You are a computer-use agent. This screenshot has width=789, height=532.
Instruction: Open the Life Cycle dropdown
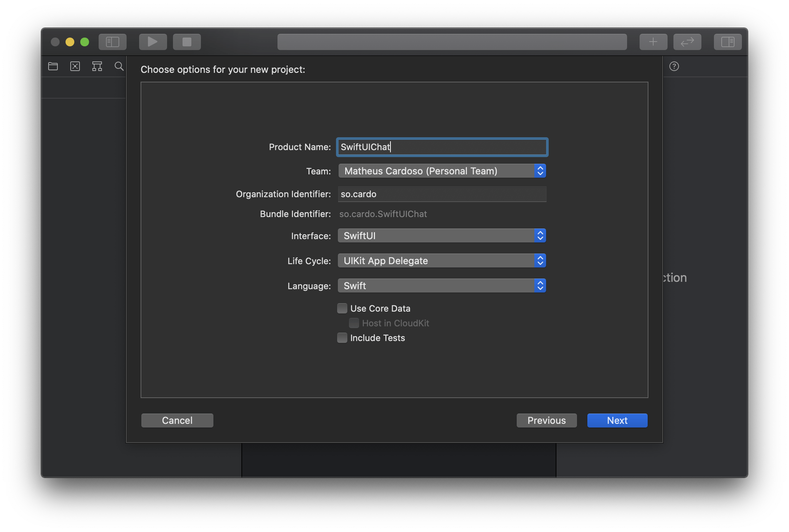tap(442, 261)
